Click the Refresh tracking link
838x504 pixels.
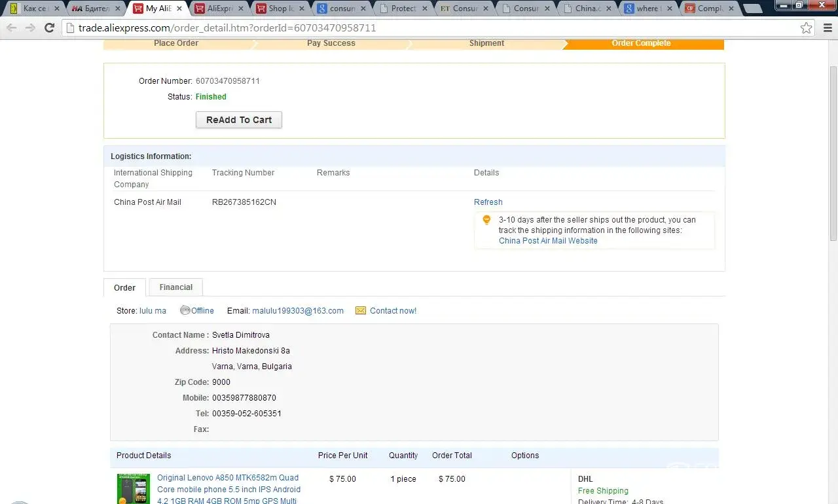[488, 202]
